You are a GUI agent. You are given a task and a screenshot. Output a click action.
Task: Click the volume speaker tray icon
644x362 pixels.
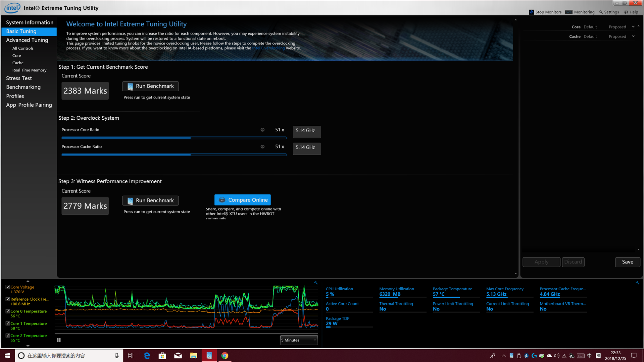(557, 356)
